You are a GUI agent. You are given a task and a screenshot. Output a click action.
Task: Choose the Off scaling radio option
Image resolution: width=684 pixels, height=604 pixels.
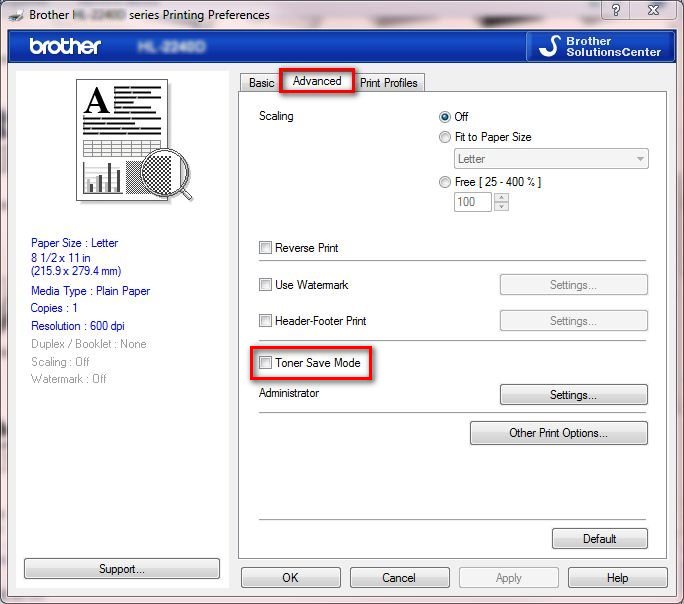pyautogui.click(x=445, y=117)
